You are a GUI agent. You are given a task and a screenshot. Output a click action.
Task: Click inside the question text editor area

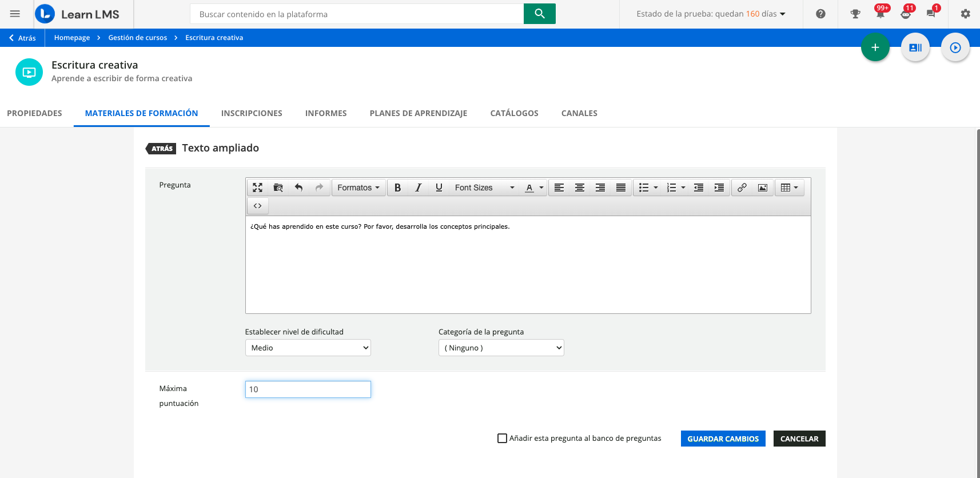528,265
